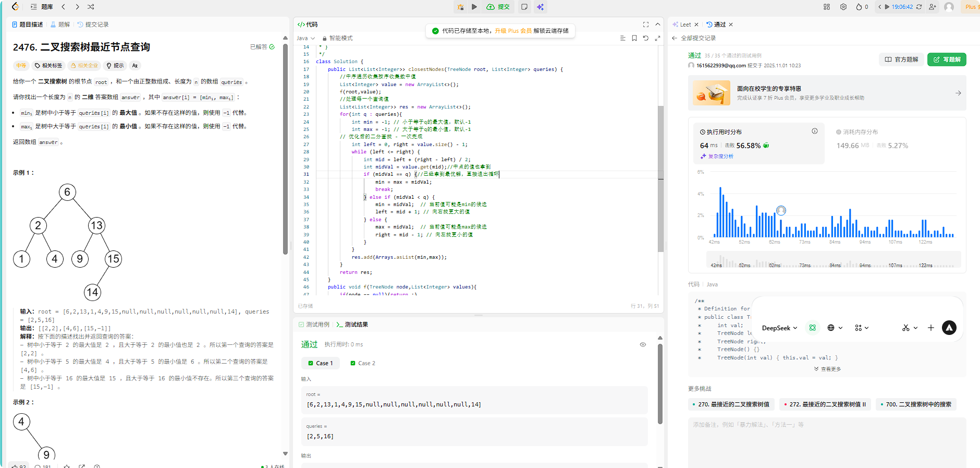The width and height of the screenshot is (980, 468).
Task: Go to previous problem arrow
Action: [x=64, y=7]
